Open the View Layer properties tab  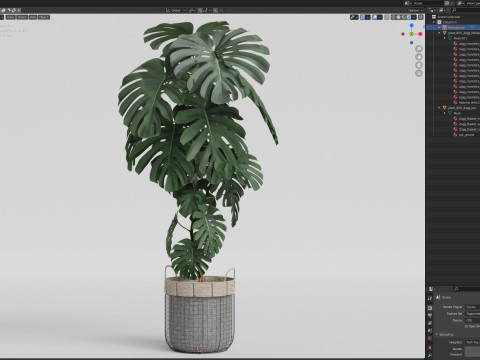[430, 323]
